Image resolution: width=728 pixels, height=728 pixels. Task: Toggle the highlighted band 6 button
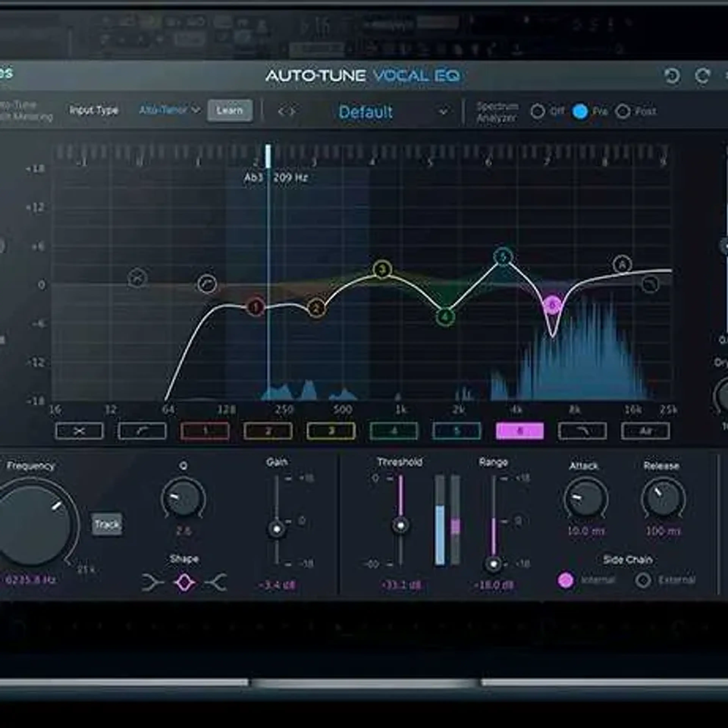coord(520,431)
